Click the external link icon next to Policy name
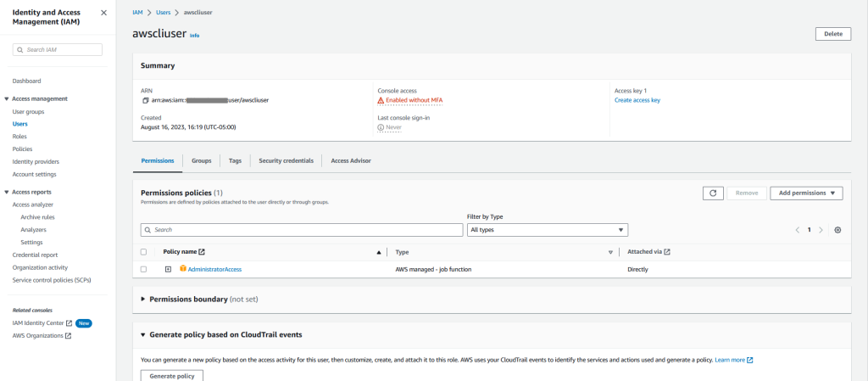 click(x=202, y=251)
